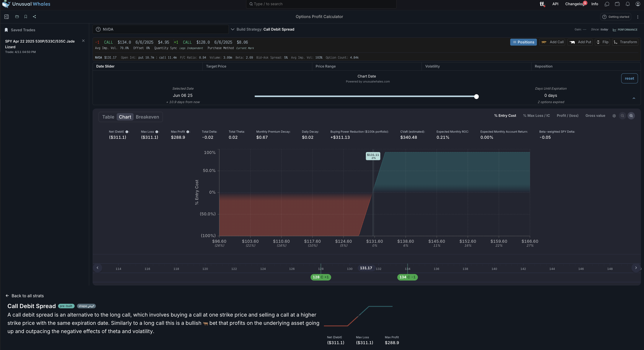
Task: Shift strike ruler left with arrow
Action: 98,268
